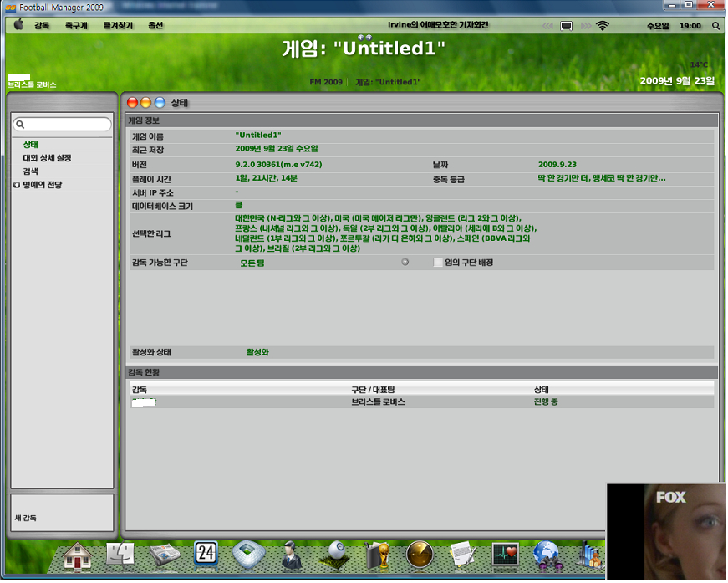Open the stadium screen from the dock
The image size is (728, 583).
click(x=247, y=555)
